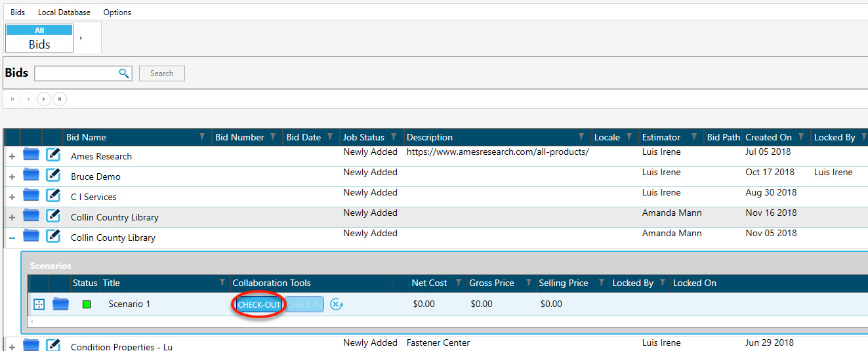
Task: Click the green status square of Scenario 1
Action: tap(85, 304)
